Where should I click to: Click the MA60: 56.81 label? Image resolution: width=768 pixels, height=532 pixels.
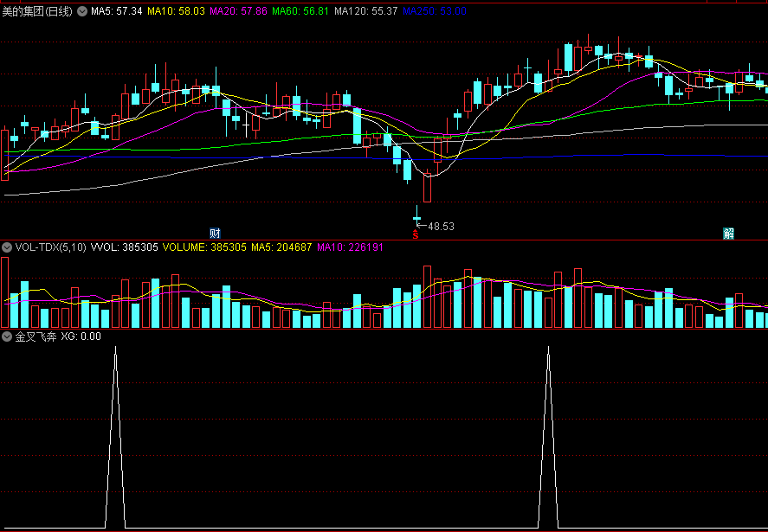[x=300, y=11]
